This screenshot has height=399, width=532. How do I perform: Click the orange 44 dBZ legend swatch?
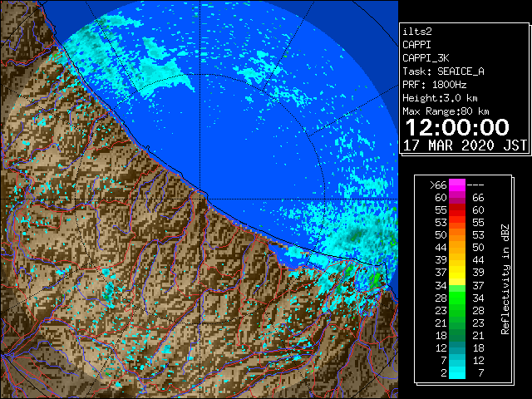point(457,248)
